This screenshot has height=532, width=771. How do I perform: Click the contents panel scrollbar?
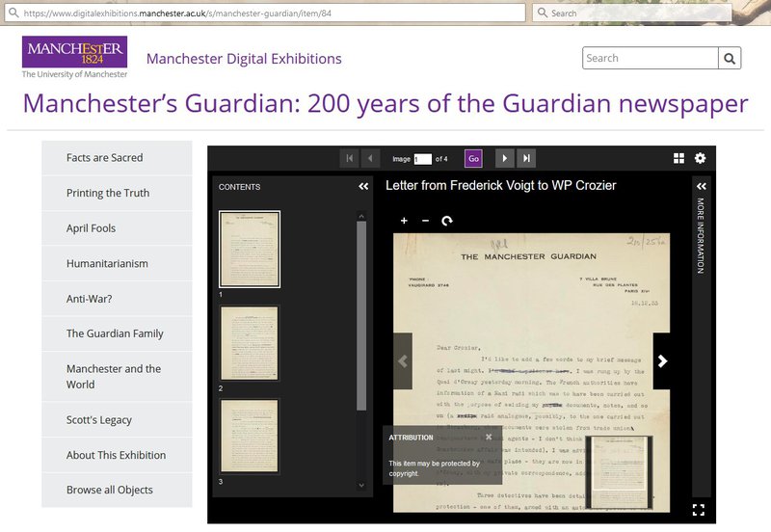coord(361,316)
